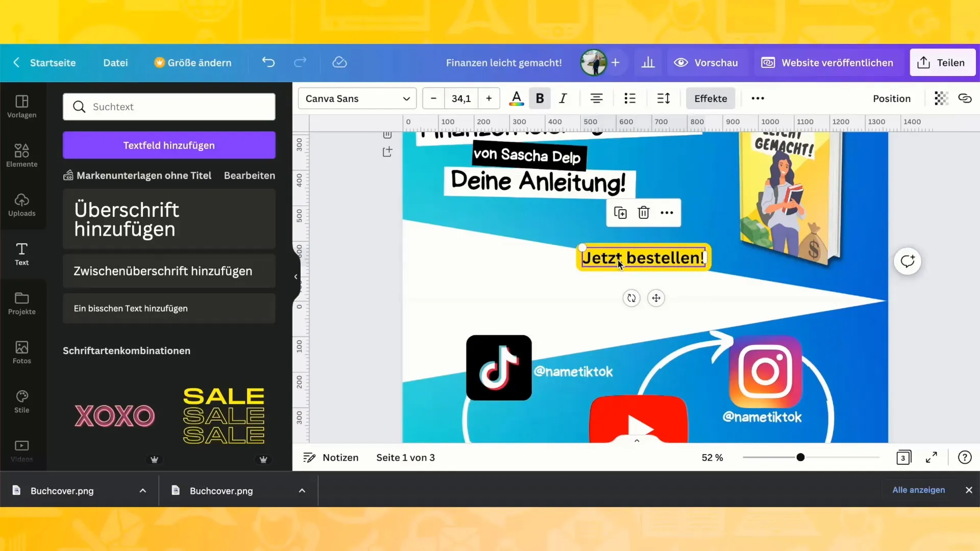Add a collaborator with plus icon

click(616, 62)
